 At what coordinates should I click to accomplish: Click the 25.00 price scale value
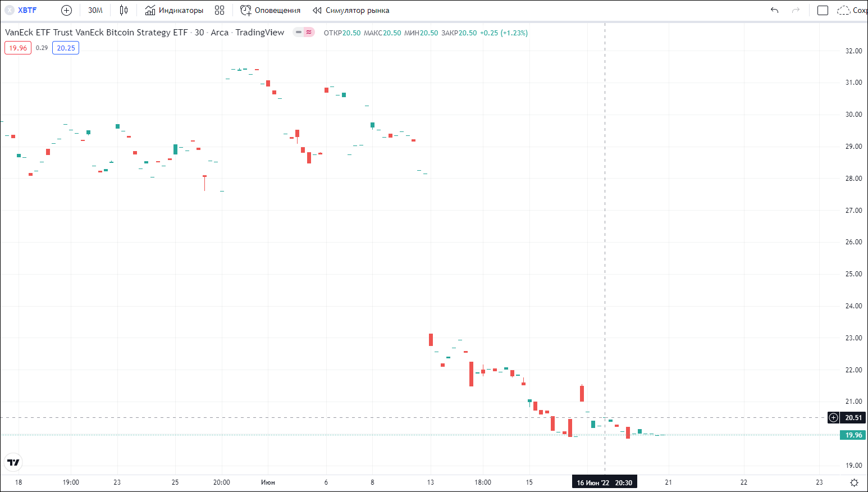click(853, 274)
